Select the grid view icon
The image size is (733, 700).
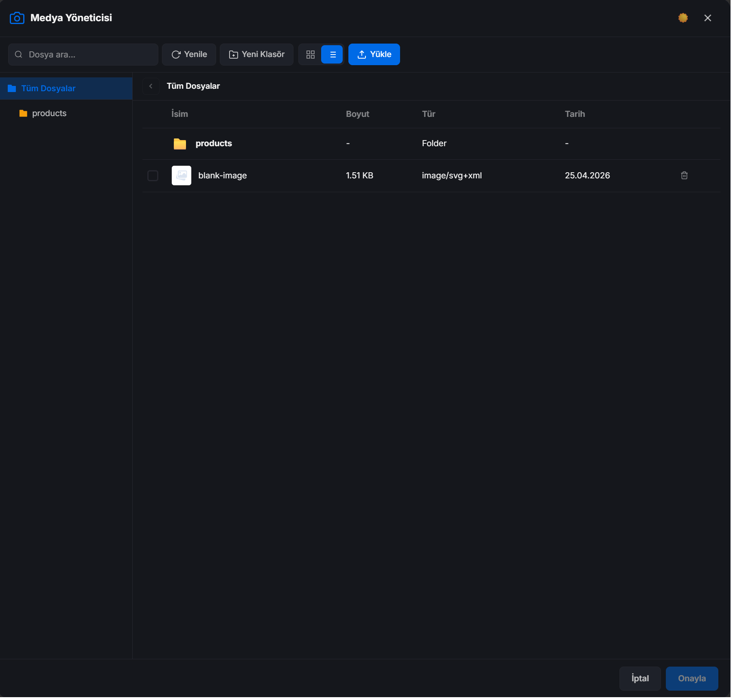[x=311, y=54]
